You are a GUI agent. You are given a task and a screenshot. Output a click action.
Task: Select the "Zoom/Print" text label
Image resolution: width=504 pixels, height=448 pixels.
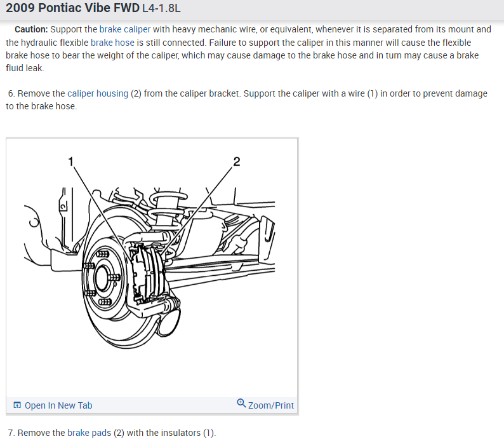pos(271,405)
